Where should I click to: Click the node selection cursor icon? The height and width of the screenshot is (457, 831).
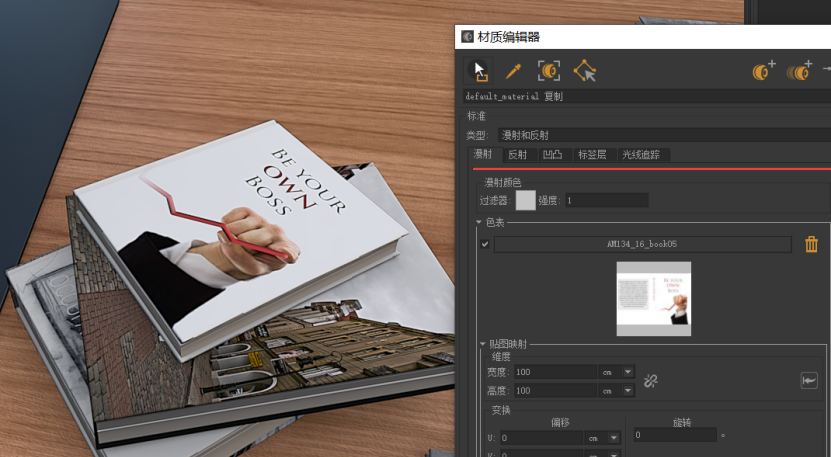click(x=585, y=71)
